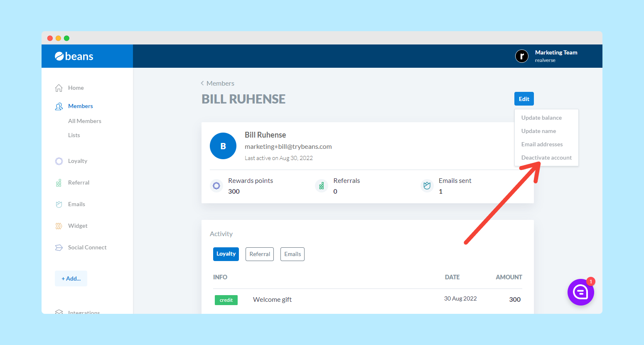Click the beans logo
644x345 pixels.
[x=74, y=56]
